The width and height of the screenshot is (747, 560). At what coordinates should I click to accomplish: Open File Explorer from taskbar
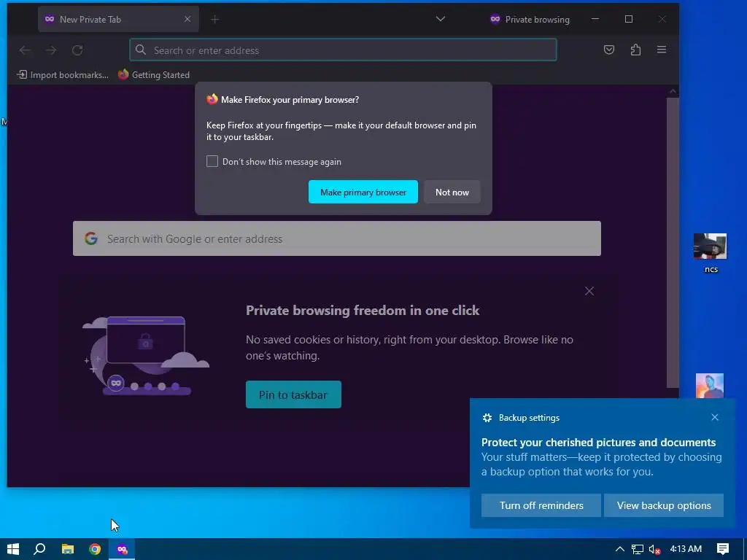pyautogui.click(x=68, y=549)
